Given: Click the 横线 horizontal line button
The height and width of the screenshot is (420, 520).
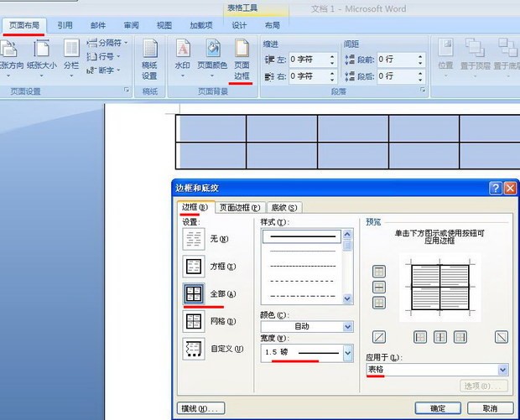Looking at the screenshot, I should 201,408.
